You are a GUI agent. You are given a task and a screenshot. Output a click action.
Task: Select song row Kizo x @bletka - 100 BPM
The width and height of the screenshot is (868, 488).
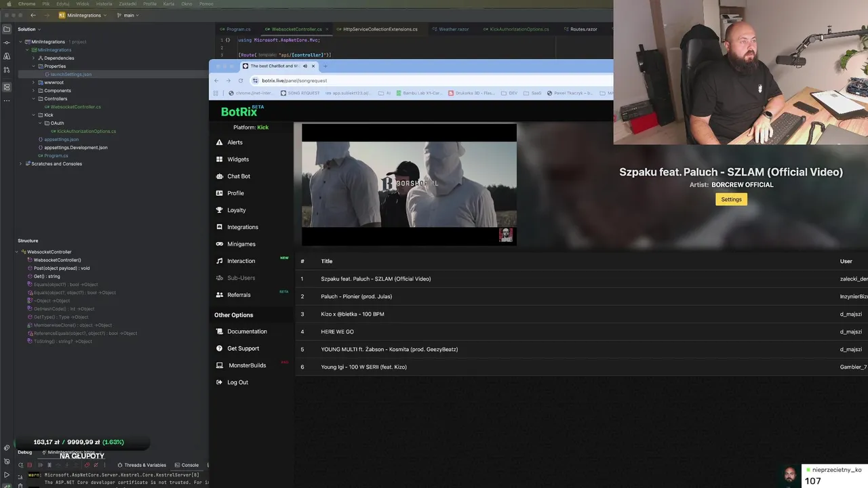pos(581,314)
